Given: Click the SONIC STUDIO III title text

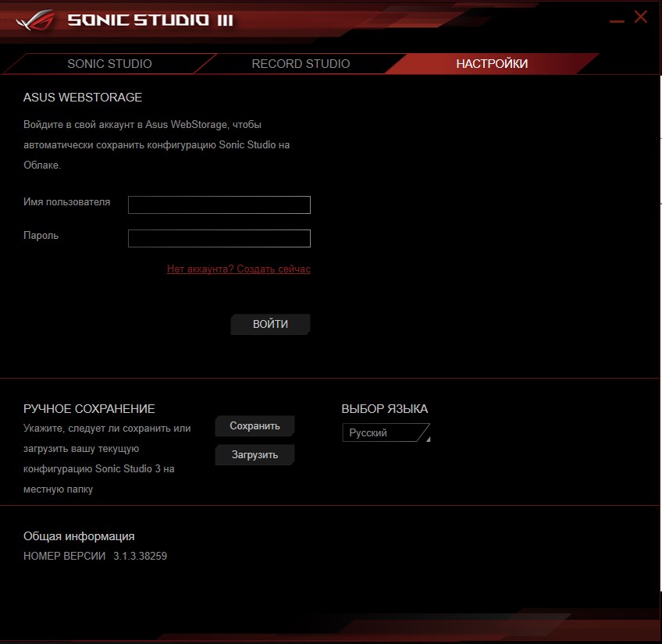Looking at the screenshot, I should (151, 20).
